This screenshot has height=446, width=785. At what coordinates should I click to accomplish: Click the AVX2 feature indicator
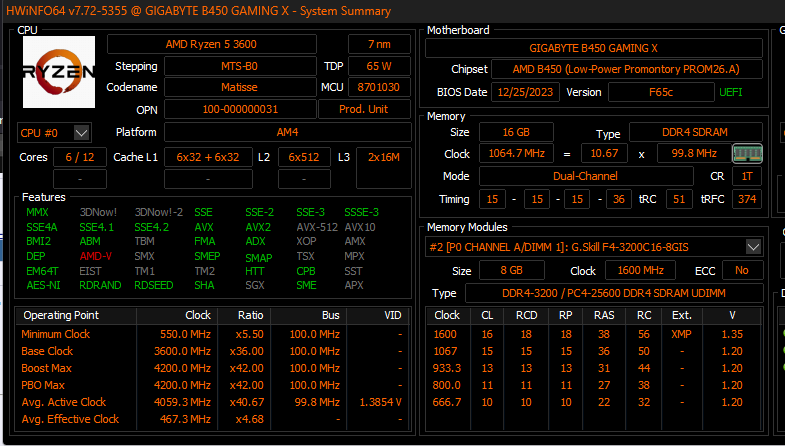[x=259, y=227]
